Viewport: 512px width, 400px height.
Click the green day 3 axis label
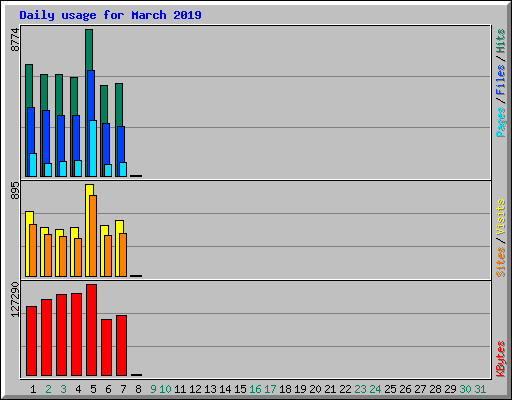[63, 389]
